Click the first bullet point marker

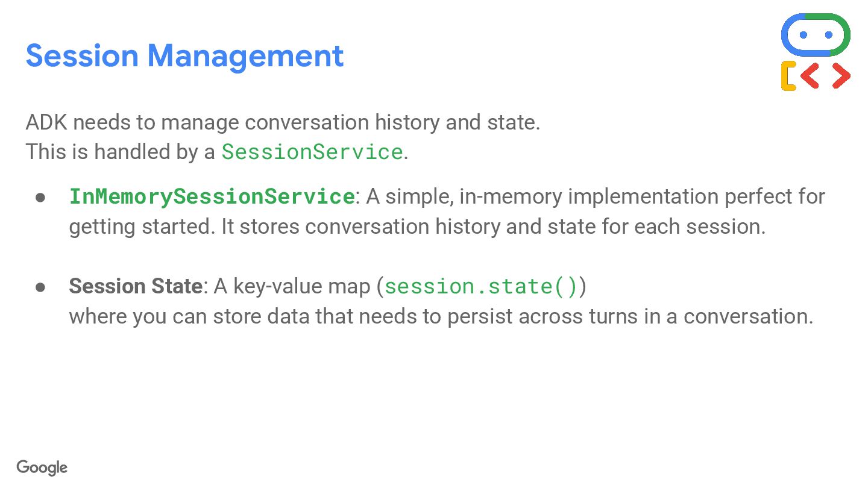41,197
